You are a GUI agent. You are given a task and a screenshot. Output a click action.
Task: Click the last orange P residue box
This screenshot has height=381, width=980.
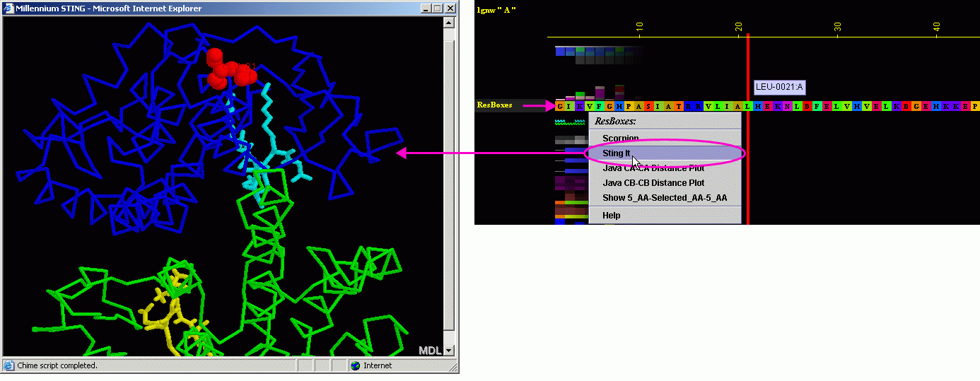click(975, 106)
